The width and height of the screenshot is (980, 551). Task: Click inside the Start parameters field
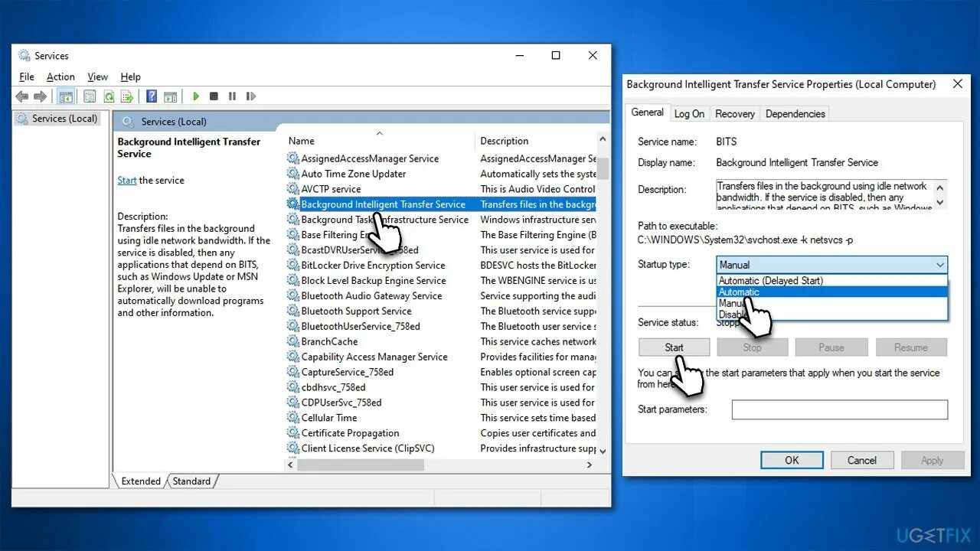click(x=839, y=409)
